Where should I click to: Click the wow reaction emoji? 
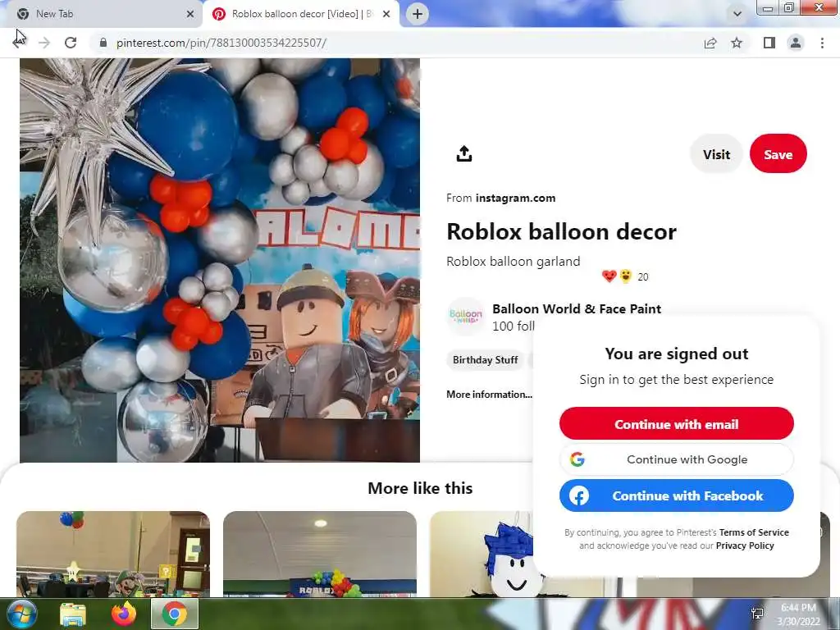pos(625,276)
